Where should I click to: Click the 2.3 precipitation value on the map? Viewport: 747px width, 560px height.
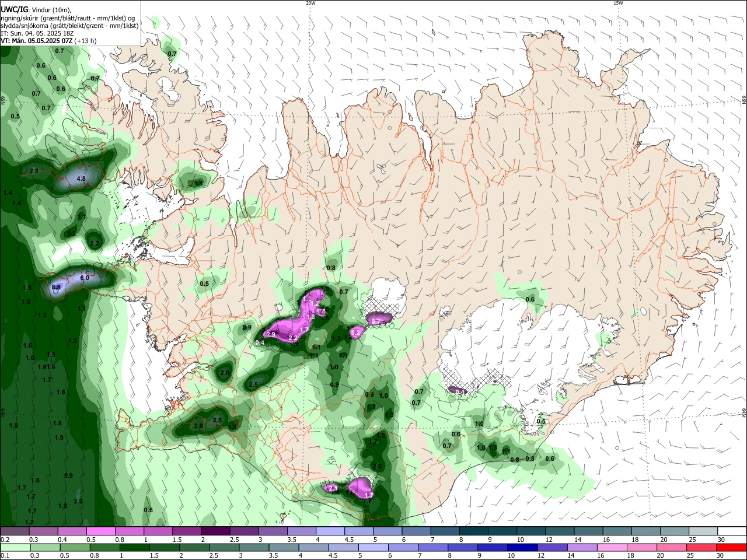(33, 171)
